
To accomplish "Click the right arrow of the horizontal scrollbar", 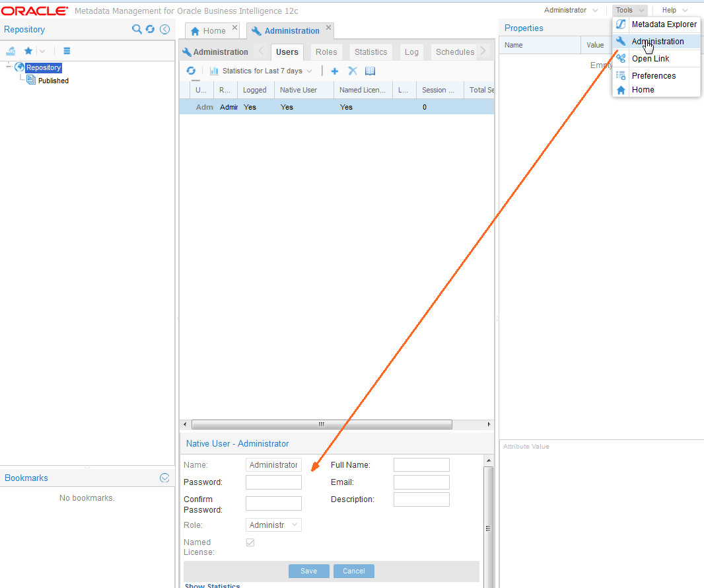I will 489,425.
